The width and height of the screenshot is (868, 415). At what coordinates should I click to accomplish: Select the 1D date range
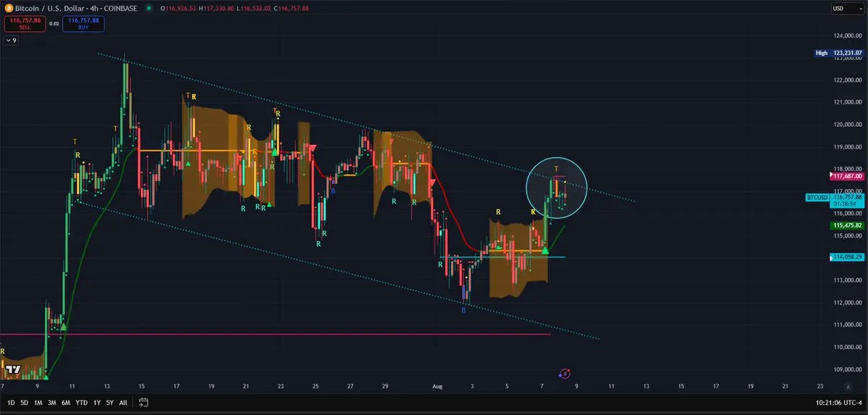coord(11,403)
